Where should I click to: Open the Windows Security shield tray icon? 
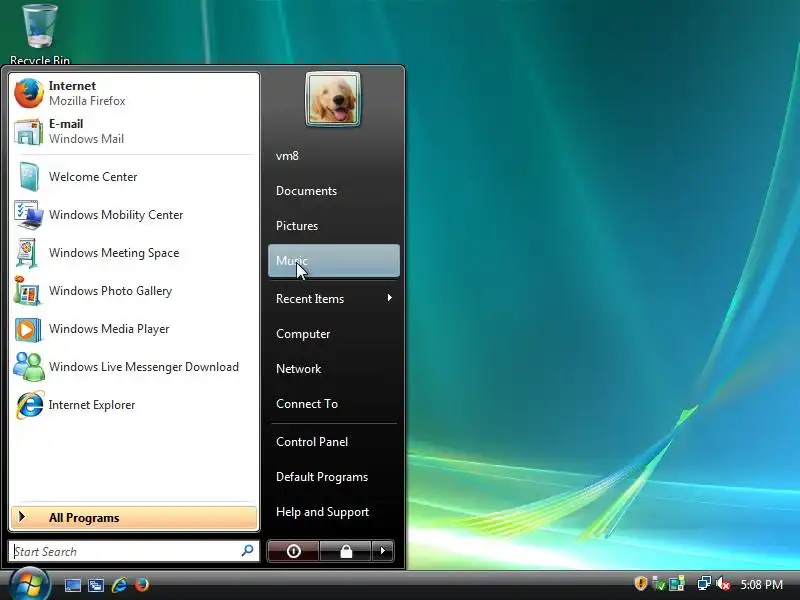tap(640, 583)
